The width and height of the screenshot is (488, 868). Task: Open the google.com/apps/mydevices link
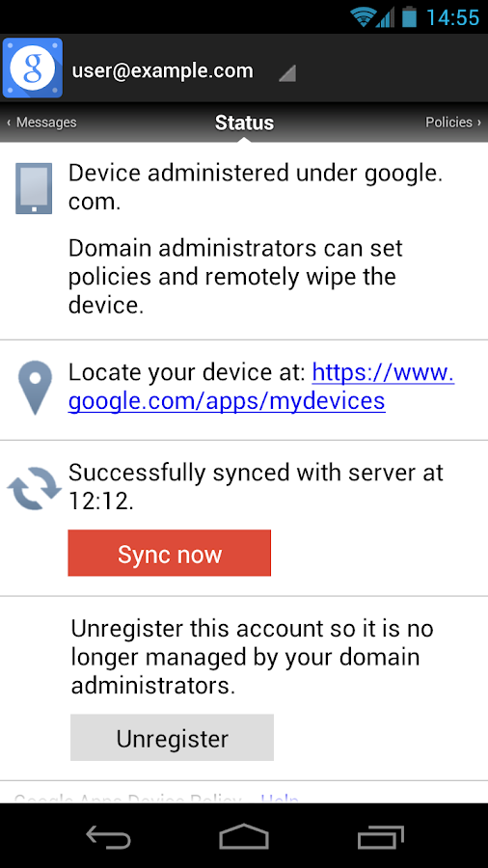(261, 387)
